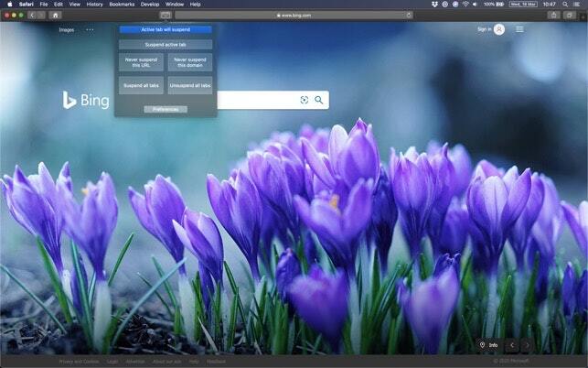The width and height of the screenshot is (588, 368).
Task: Click the Safari Home toolbar icon
Action: (55, 15)
